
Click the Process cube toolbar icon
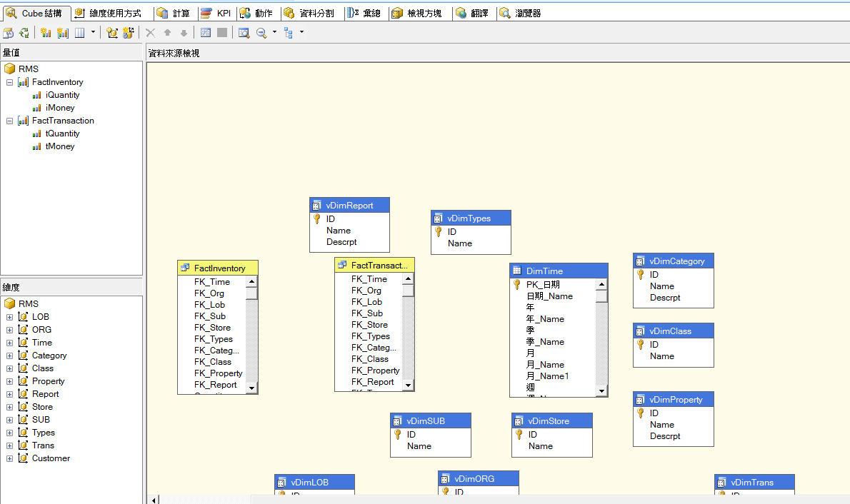pyautogui.click(x=8, y=33)
